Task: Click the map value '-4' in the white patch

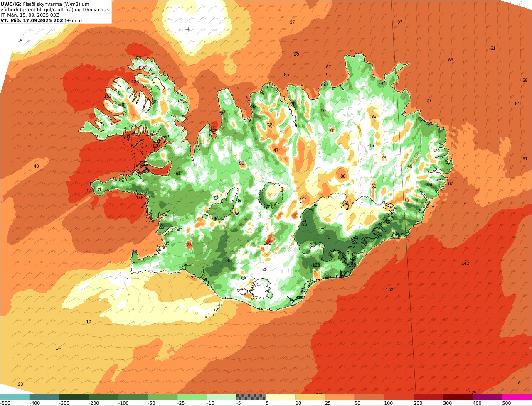Action: (x=187, y=29)
